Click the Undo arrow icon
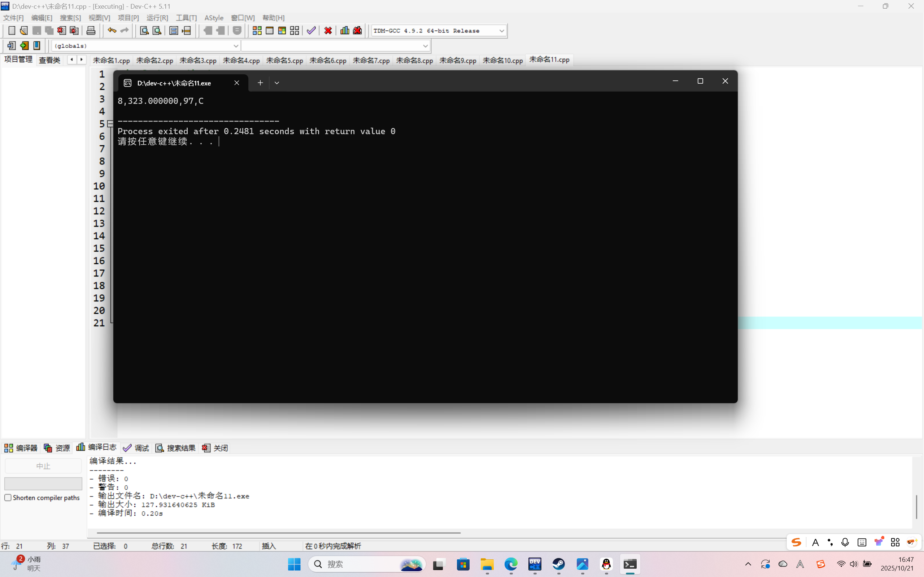Viewport: 924px width, 577px height. click(x=112, y=31)
